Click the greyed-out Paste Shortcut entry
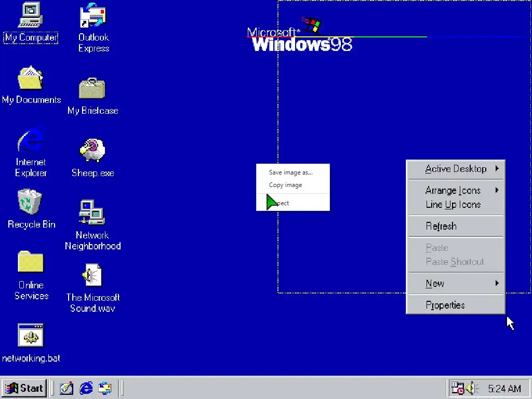The width and height of the screenshot is (532, 399). click(456, 262)
